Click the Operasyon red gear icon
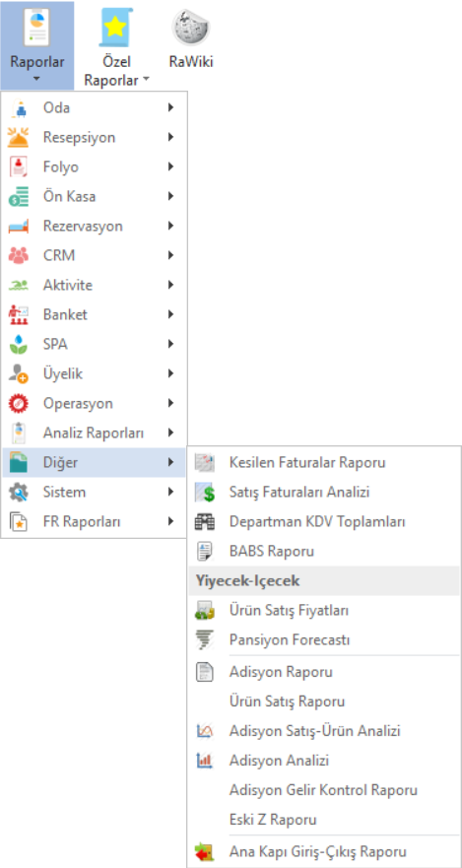 (x=19, y=404)
